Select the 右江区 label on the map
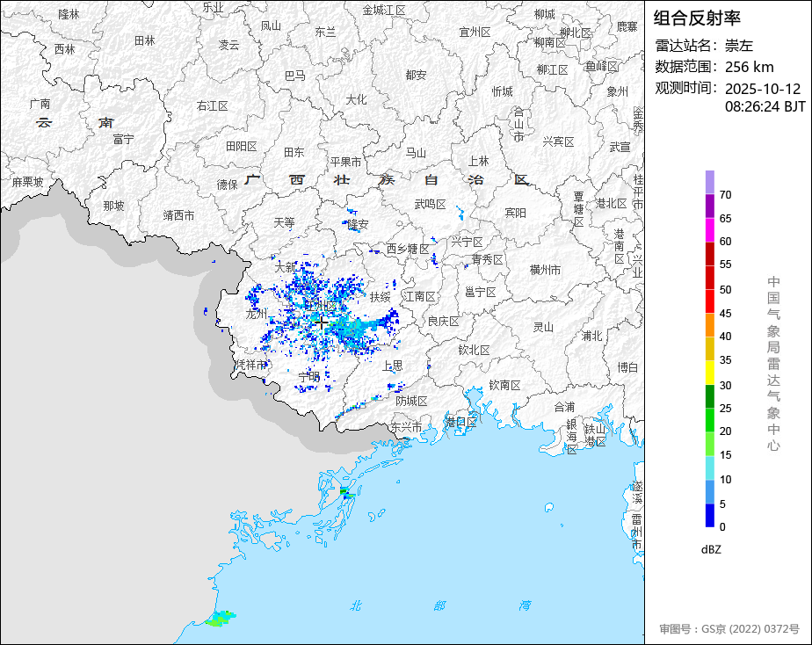Screen dimensions: 812x645 coord(213,105)
